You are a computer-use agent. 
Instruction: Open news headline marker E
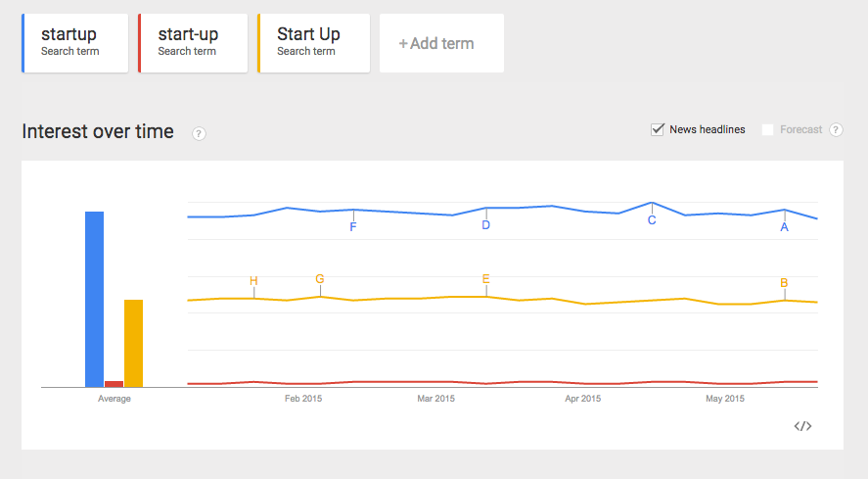[485, 279]
